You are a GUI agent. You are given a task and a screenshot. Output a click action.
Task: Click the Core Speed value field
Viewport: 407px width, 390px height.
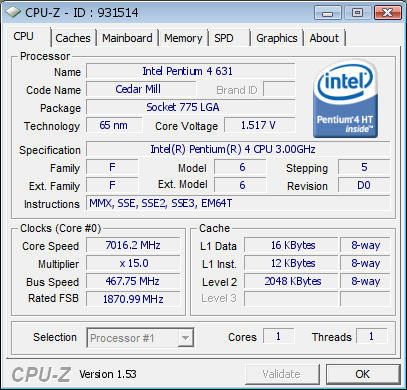pos(133,245)
